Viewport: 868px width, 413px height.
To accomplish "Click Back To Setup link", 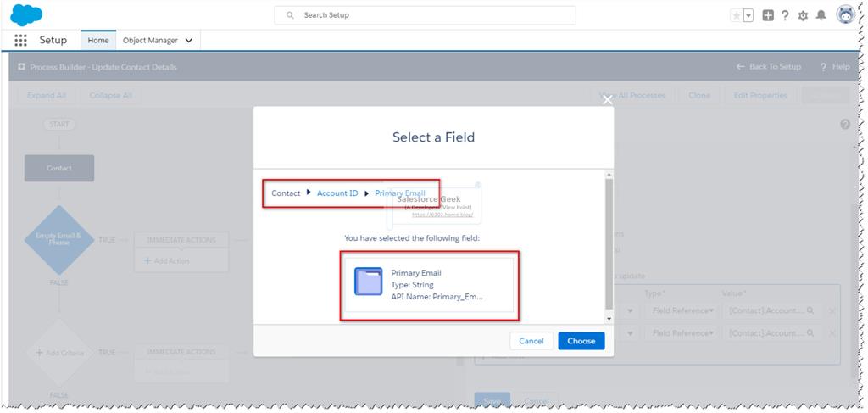I will point(768,66).
